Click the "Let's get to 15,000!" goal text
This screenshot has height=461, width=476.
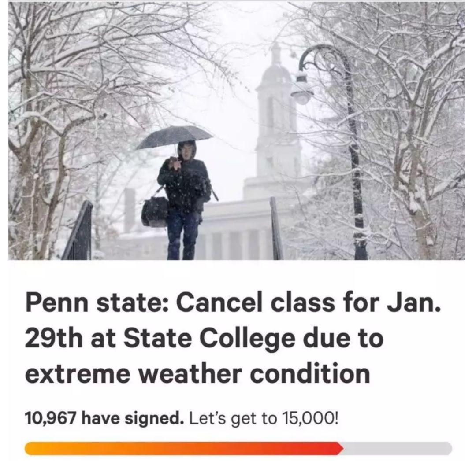click(264, 416)
